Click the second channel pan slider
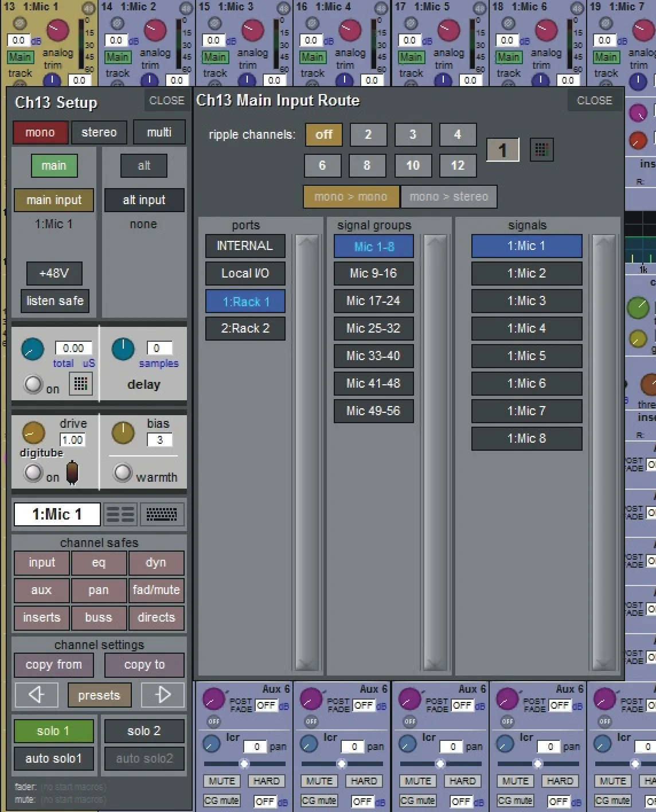656x812 pixels. tap(342, 764)
